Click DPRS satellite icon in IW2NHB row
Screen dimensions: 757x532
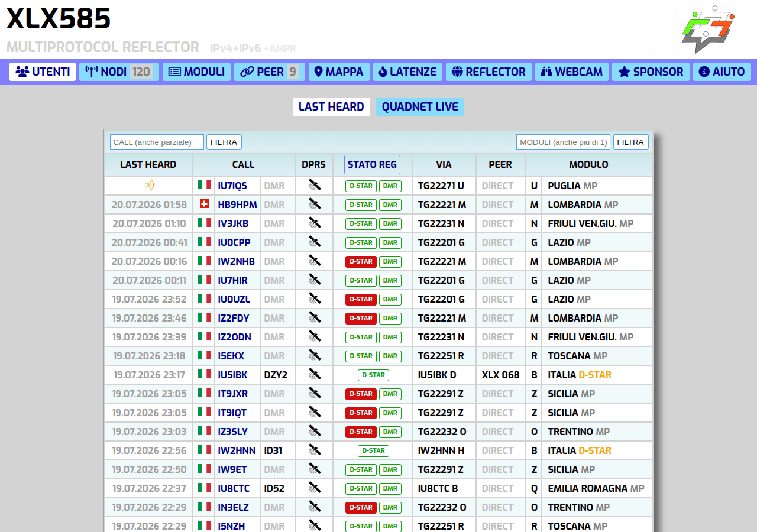point(315,261)
